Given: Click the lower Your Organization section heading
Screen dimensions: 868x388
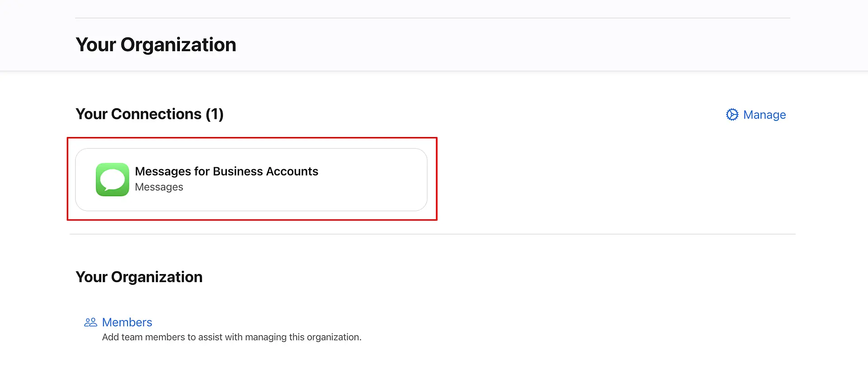Looking at the screenshot, I should [x=139, y=277].
